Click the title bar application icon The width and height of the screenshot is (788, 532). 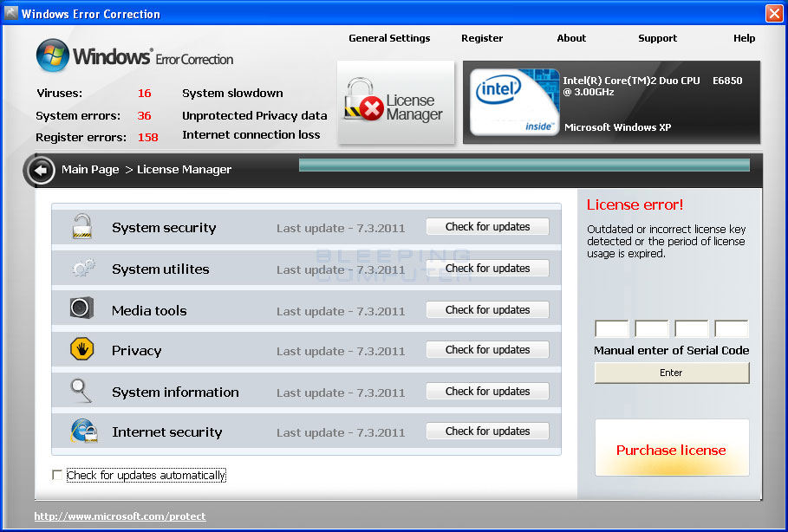click(10, 13)
